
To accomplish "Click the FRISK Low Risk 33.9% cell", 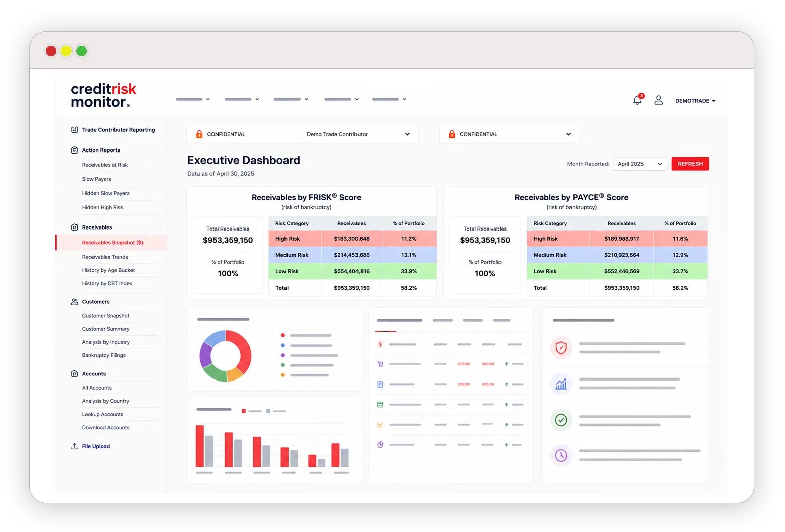I will [x=409, y=271].
